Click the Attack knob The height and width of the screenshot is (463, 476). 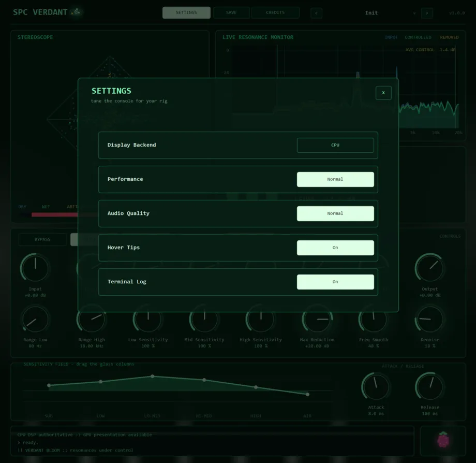[376, 386]
